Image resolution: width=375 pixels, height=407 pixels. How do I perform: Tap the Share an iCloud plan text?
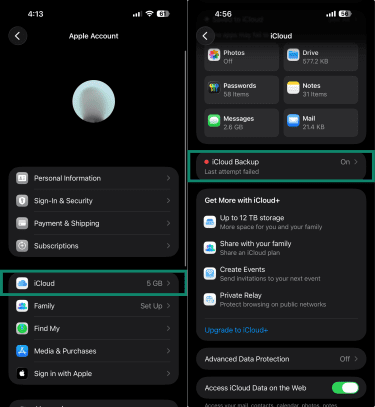tap(250, 253)
